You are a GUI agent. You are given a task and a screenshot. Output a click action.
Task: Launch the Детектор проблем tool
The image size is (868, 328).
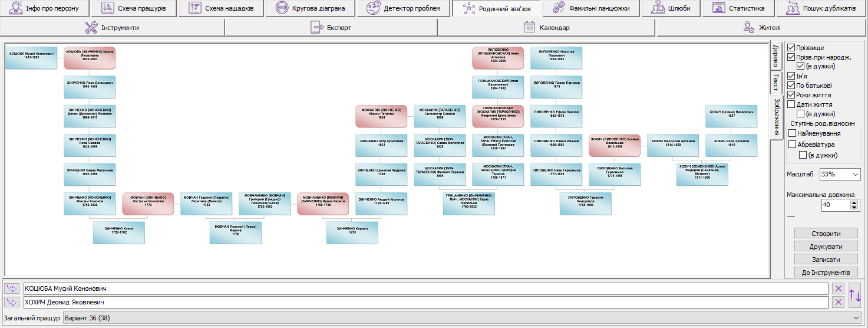point(402,8)
